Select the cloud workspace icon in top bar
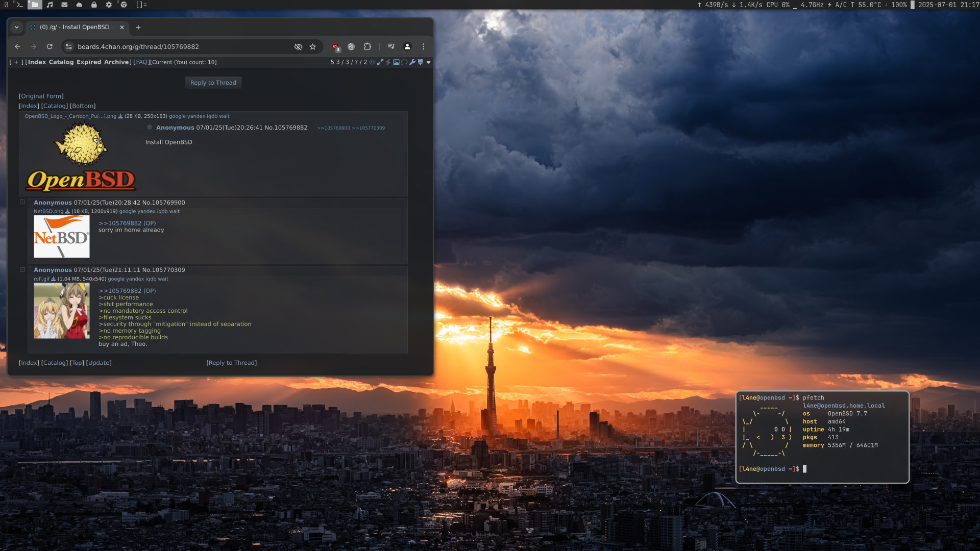980x551 pixels. 79,5
